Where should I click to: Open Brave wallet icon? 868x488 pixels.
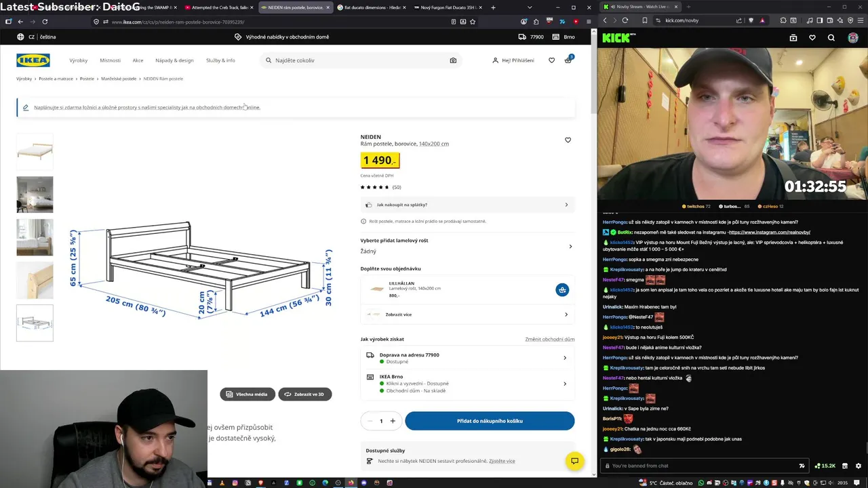[x=831, y=20]
